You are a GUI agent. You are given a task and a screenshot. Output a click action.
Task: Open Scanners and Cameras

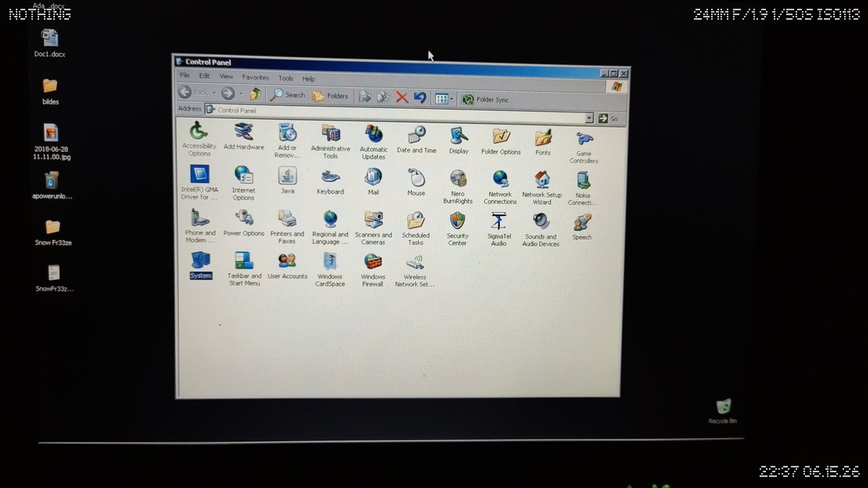click(373, 228)
